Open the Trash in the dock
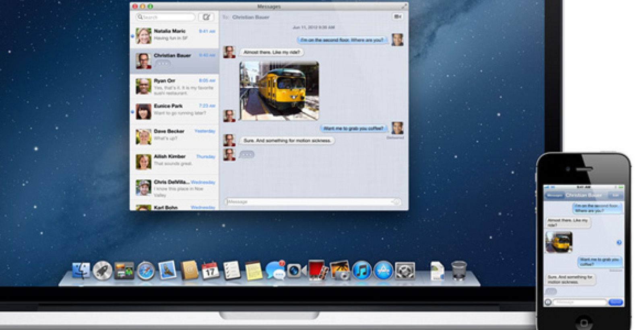Image resolution: width=644 pixels, height=330 pixels. [459, 271]
